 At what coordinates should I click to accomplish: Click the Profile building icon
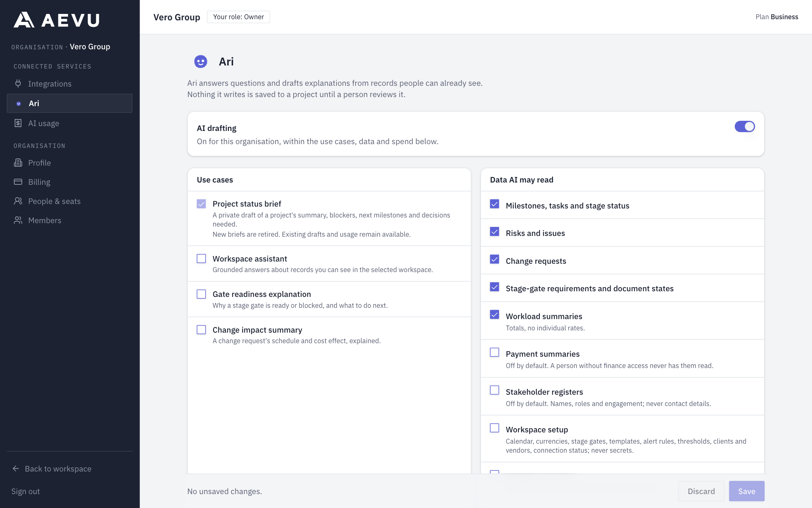click(x=18, y=163)
